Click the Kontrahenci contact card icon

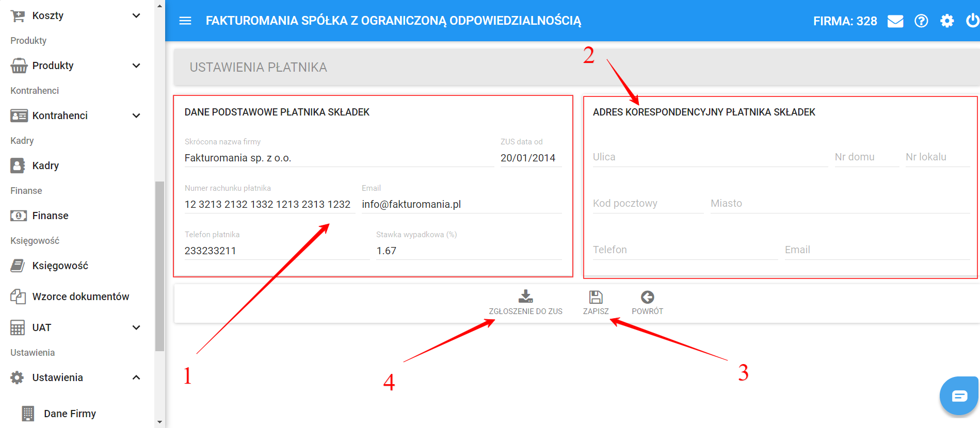(x=19, y=116)
